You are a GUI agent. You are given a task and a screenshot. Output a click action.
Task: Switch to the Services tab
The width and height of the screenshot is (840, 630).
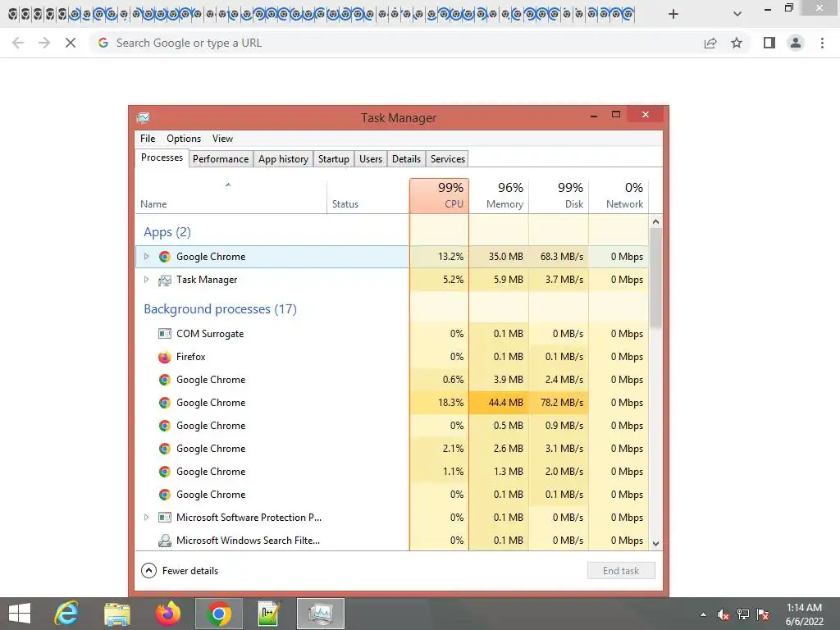(448, 159)
